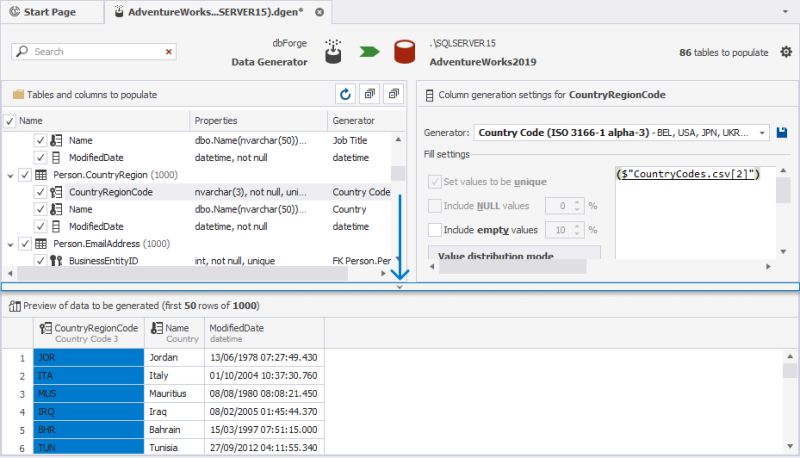Click the tables tree horizontal scrollbar
Screen dimensions: 800x458
point(183,273)
